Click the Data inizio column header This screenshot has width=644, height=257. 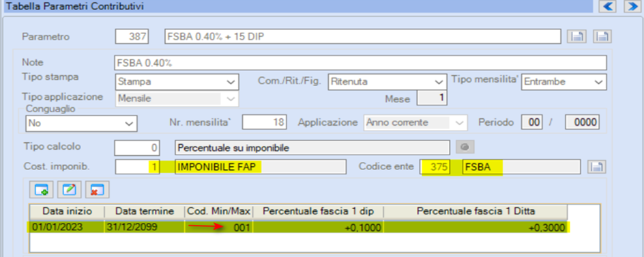pos(68,211)
